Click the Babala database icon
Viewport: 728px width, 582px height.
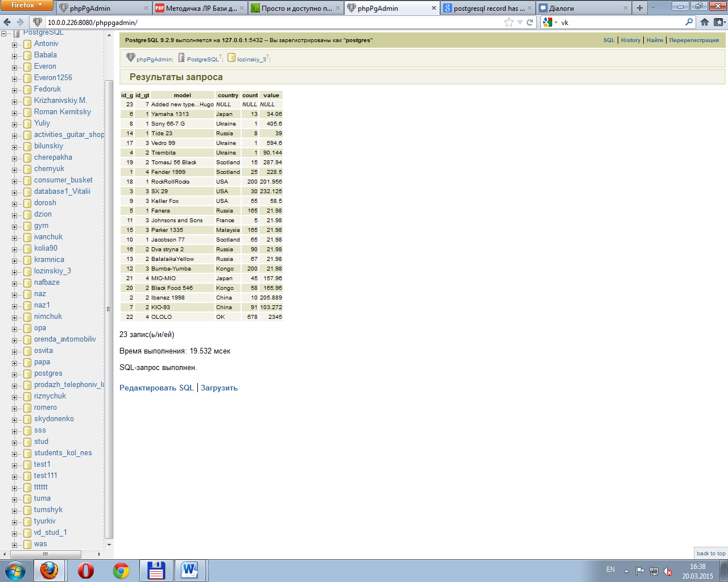27,56
